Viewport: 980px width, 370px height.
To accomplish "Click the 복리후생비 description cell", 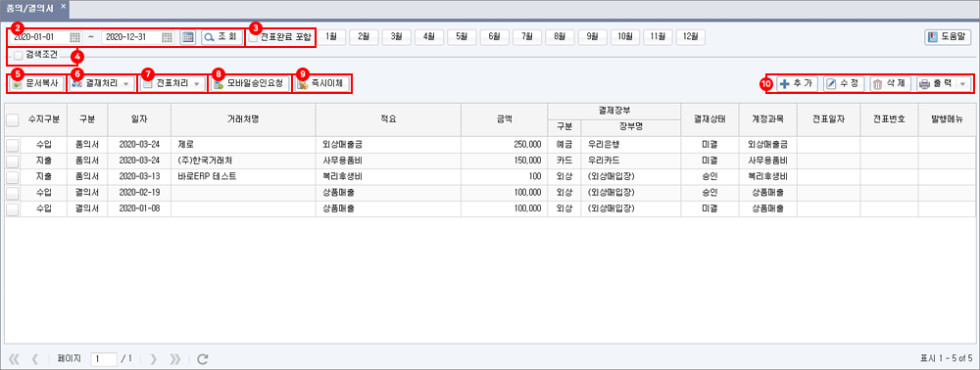I will 388,176.
